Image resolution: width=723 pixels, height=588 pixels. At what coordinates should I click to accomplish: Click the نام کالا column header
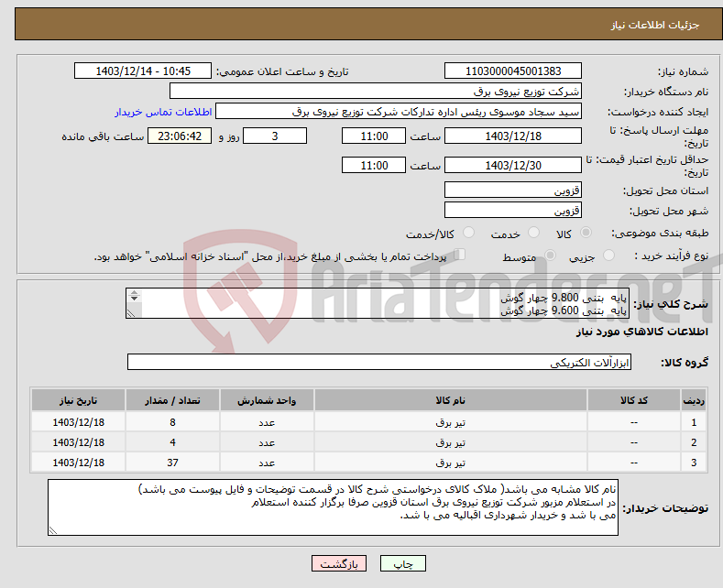(451, 400)
